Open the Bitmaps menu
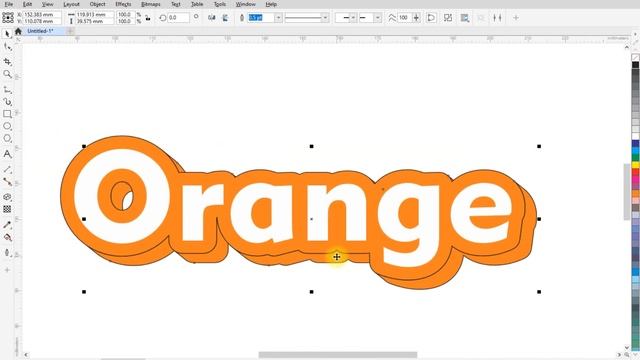This screenshot has height=360, width=640. (151, 4)
